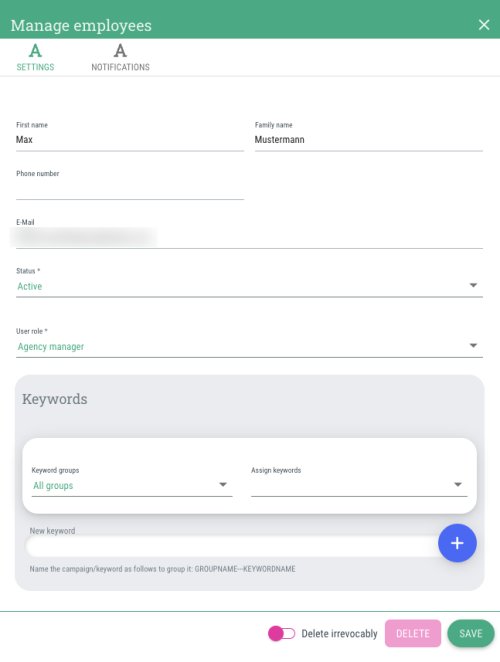
Task: Focus the First name field containing Max
Action: 130,140
